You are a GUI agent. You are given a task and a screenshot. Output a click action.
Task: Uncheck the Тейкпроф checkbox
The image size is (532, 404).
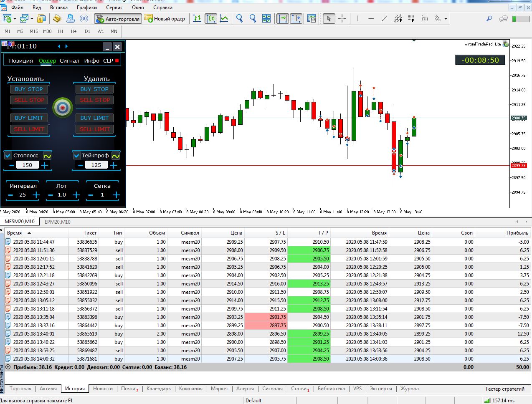tap(76, 155)
